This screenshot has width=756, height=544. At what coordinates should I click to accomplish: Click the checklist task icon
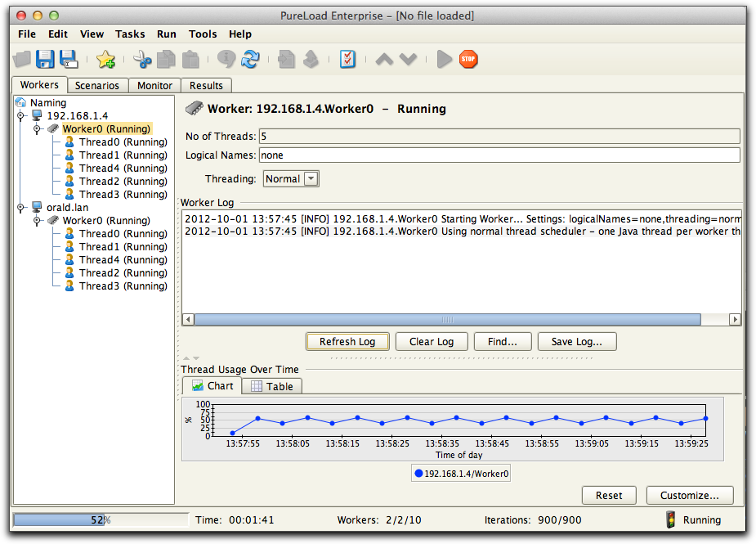tap(347, 60)
